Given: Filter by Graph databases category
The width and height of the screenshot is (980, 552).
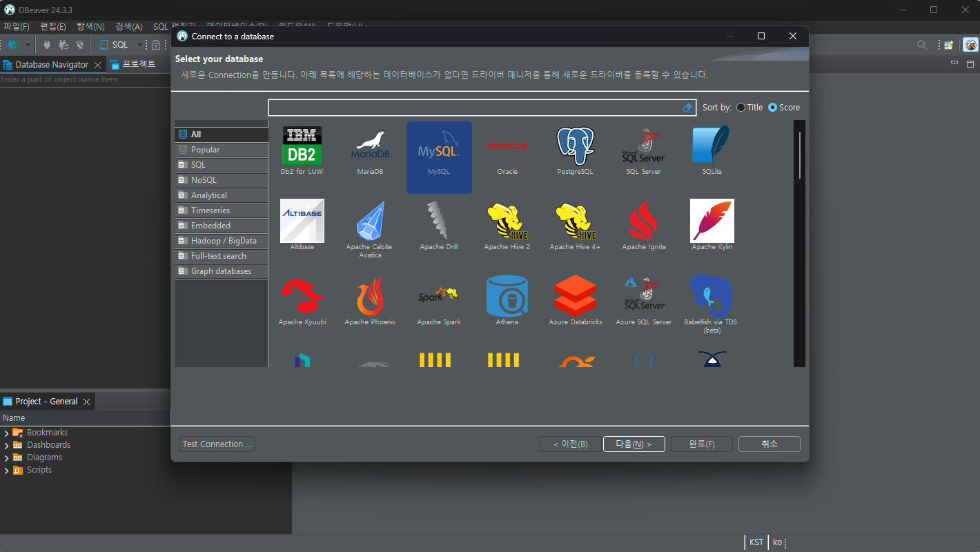Looking at the screenshot, I should (x=221, y=271).
